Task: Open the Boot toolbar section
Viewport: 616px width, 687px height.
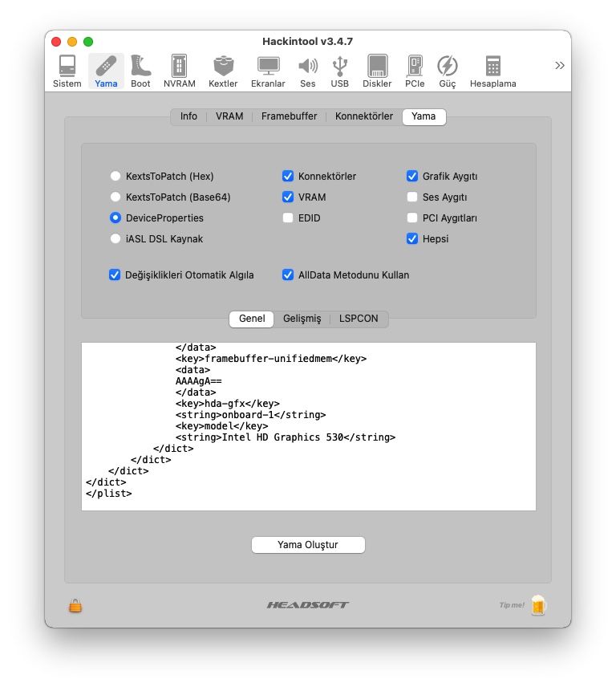Action: click(x=140, y=71)
